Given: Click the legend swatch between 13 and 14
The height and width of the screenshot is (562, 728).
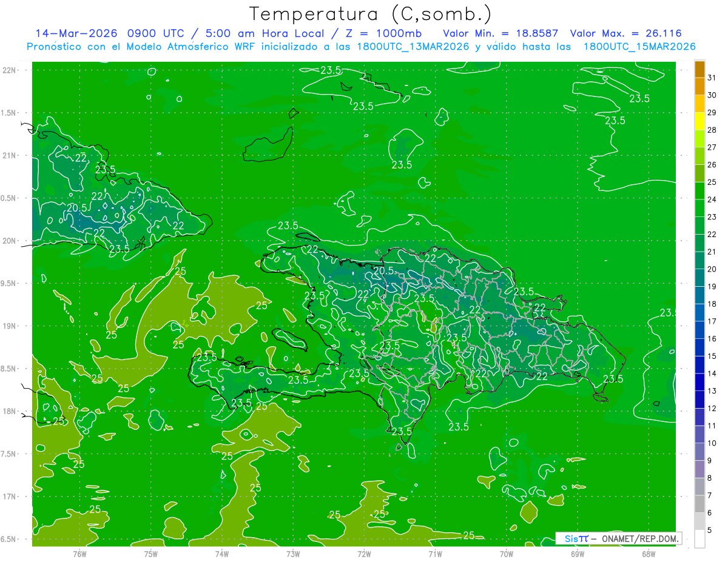Looking at the screenshot, I should point(699,383).
